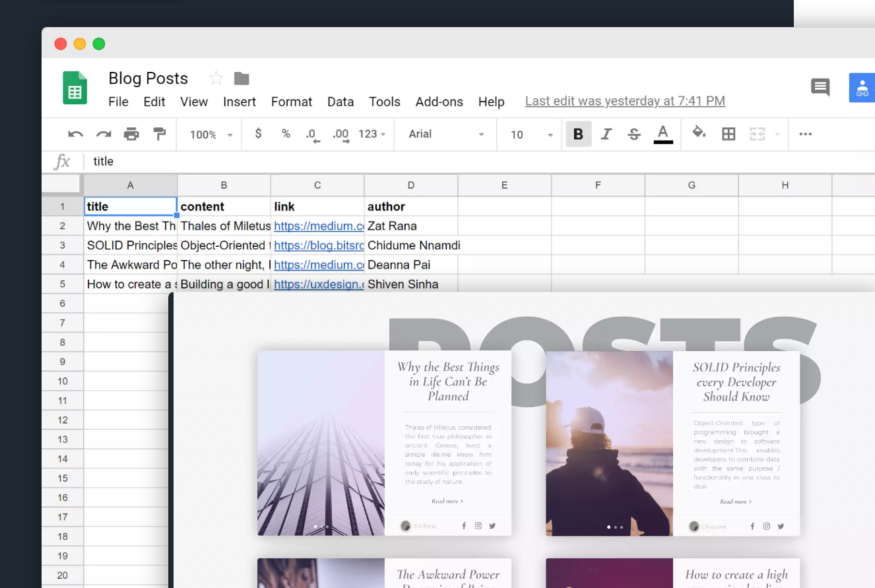This screenshot has height=588, width=875.
Task: Click the Print icon
Action: point(131,134)
